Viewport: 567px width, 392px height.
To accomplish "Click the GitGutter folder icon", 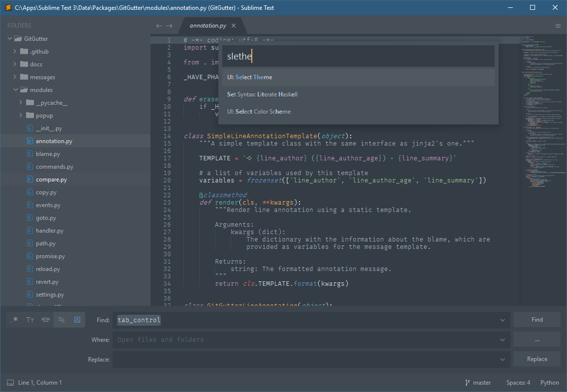I will [x=18, y=38].
